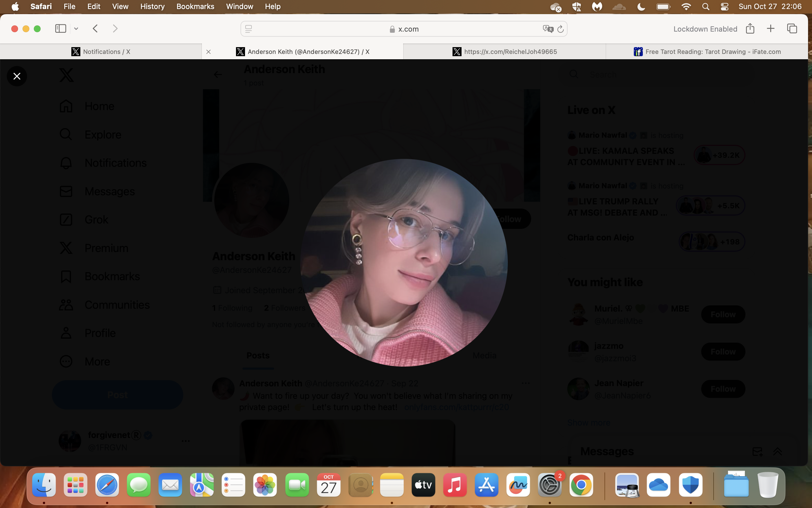The width and height of the screenshot is (812, 508).
Task: Switch to the Notifications / X tab
Action: [101, 51]
